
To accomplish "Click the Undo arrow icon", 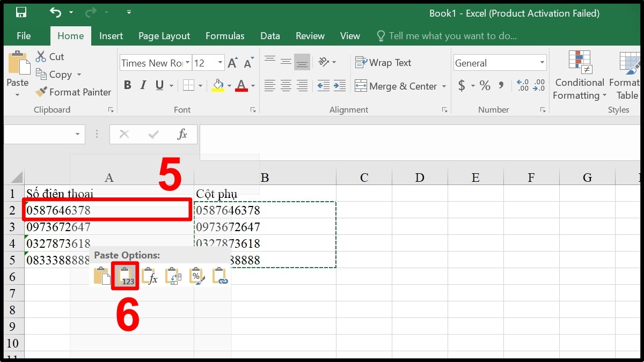I will coord(55,12).
